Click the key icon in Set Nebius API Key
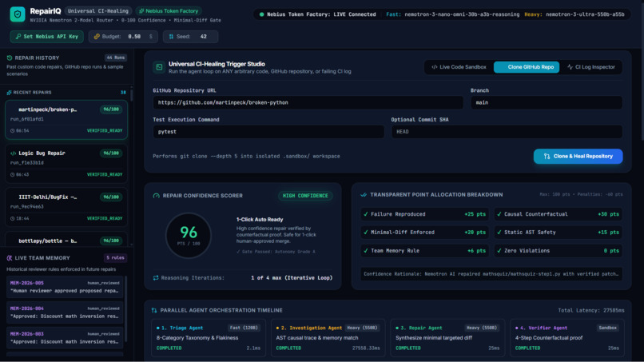This screenshot has width=644, height=362. coord(18,37)
